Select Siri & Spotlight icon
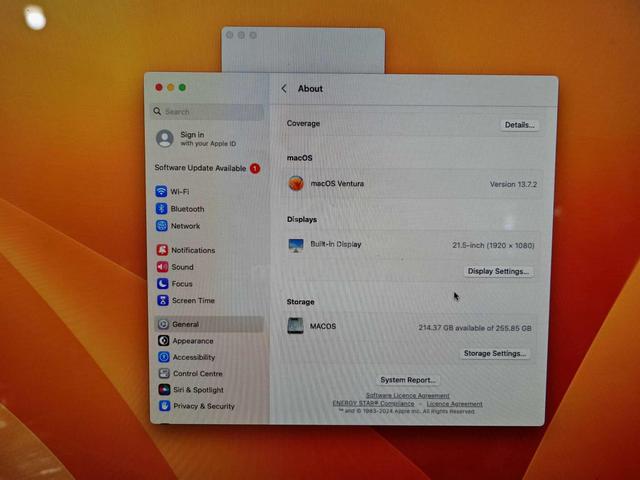The width and height of the screenshot is (640, 480). click(164, 389)
